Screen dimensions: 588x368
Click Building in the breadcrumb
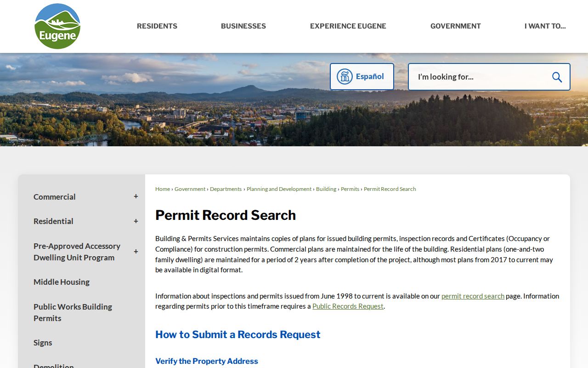(x=326, y=189)
